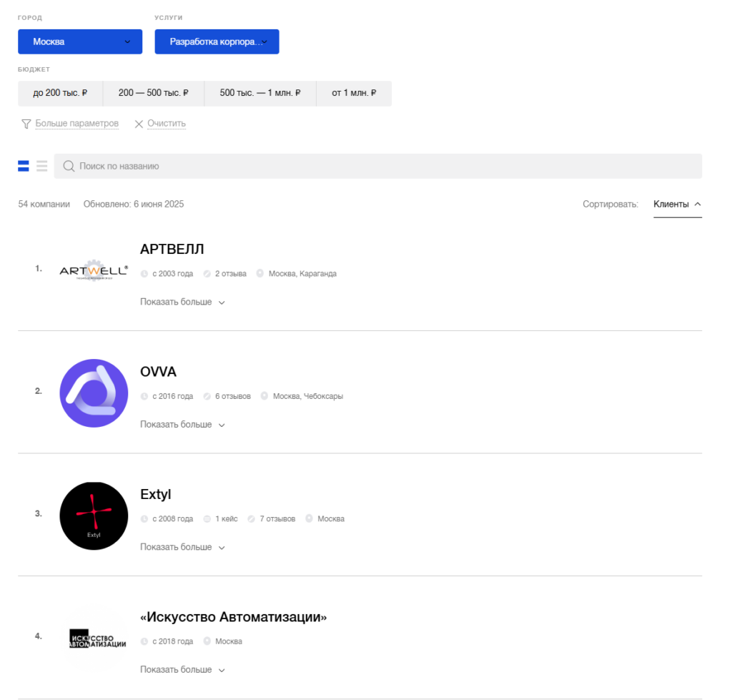Click Очистить to clear filters

[x=167, y=123]
